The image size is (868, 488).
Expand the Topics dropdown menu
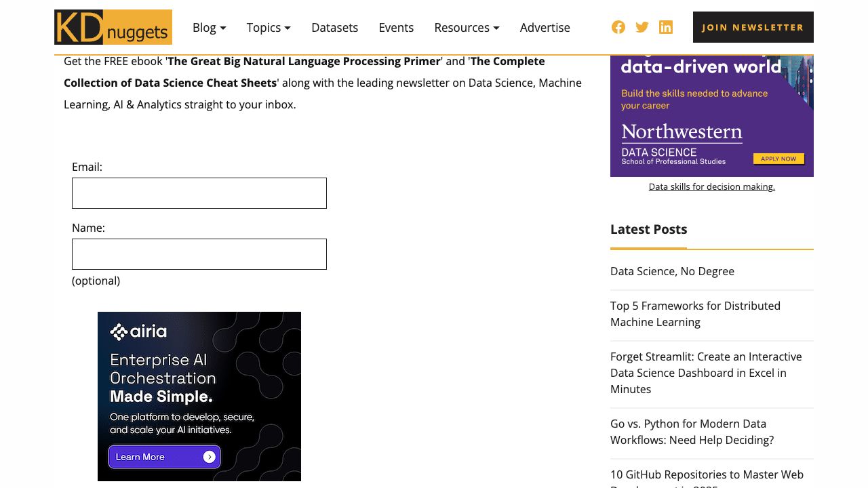269,28
